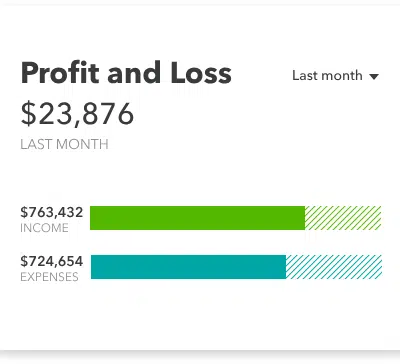Select the solid green income bar
400x364 pixels.
[x=197, y=218]
